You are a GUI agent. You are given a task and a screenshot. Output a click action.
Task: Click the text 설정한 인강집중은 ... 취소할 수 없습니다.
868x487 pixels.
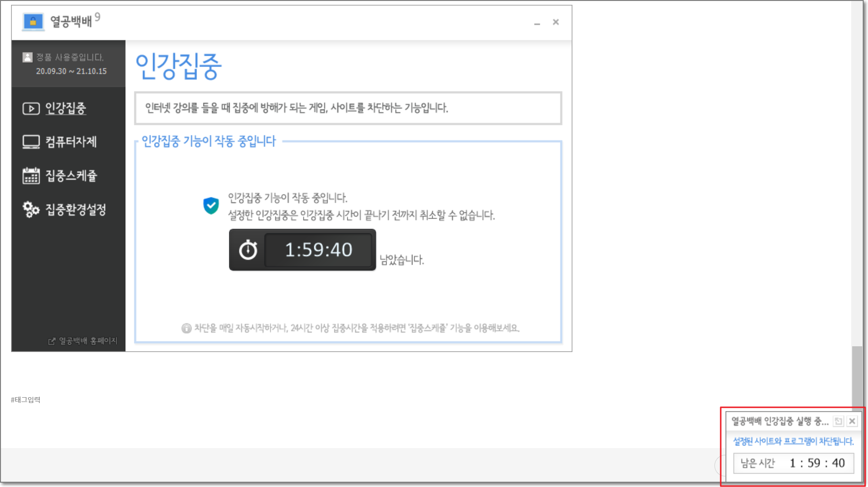pyautogui.click(x=361, y=215)
